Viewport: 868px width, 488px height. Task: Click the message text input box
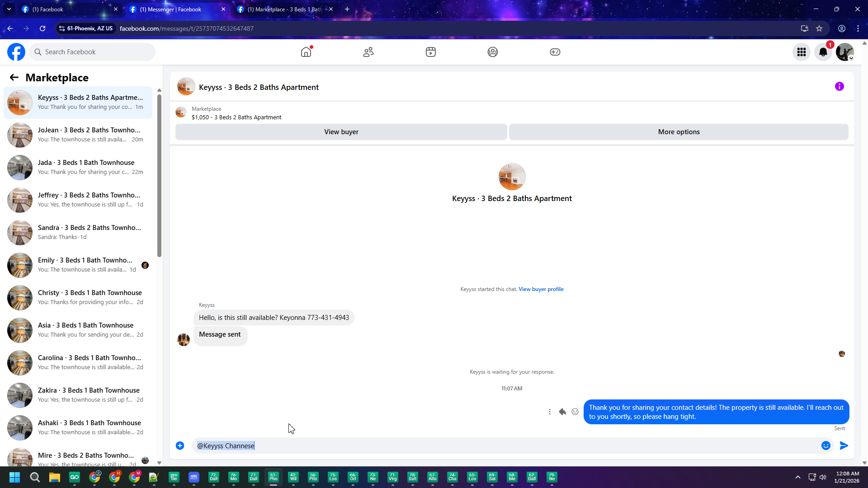(x=506, y=446)
